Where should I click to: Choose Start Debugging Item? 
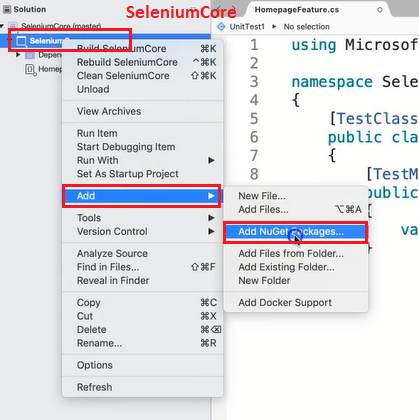pos(142,147)
